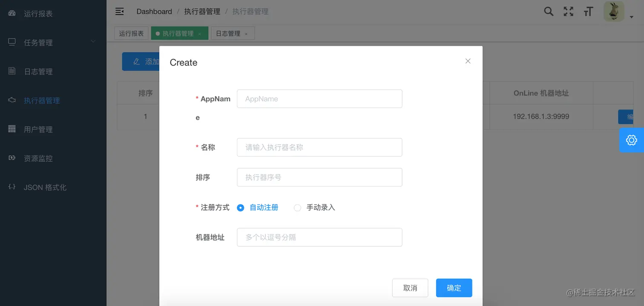Click the 确定 confirm button
Viewport: 644px width, 306px height.
pyautogui.click(x=454, y=288)
